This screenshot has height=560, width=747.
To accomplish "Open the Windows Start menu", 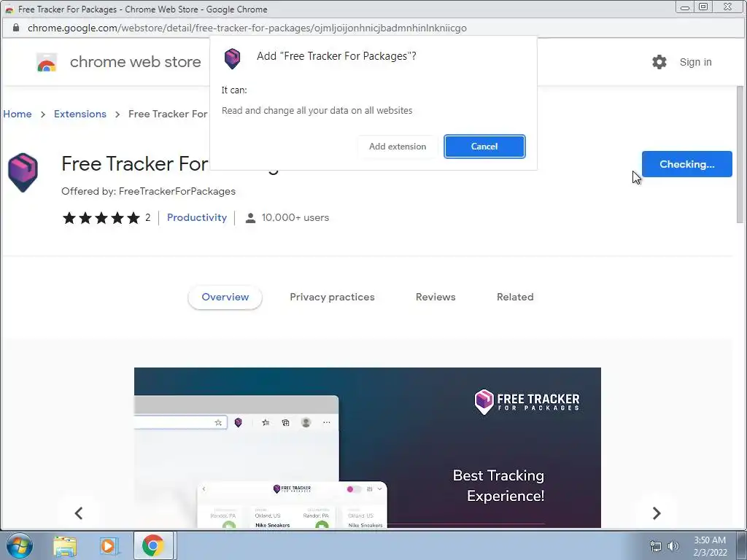I will 20,545.
